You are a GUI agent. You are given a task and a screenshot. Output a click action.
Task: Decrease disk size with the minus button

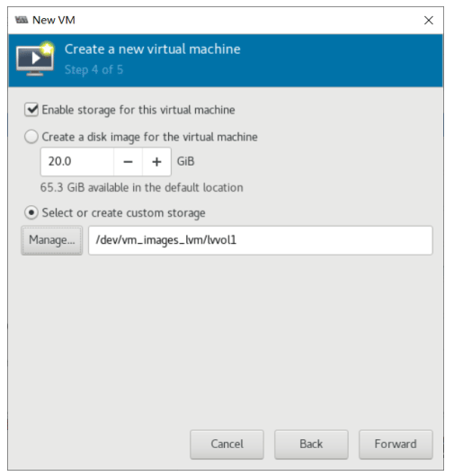(128, 162)
